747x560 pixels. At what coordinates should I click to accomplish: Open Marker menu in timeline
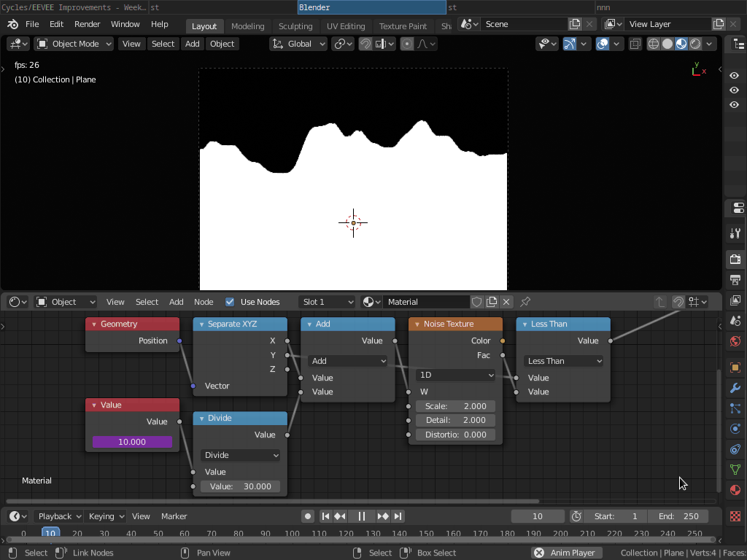(174, 516)
